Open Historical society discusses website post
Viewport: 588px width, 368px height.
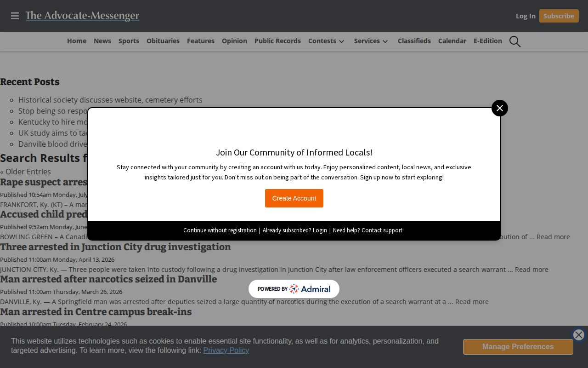[110, 100]
